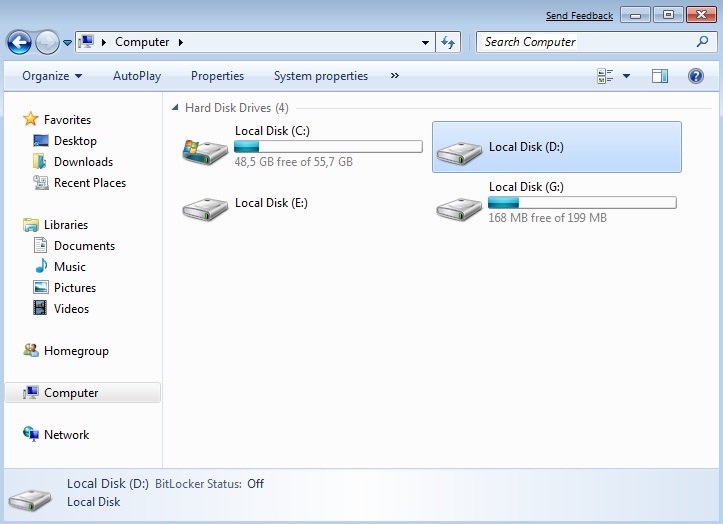The height and width of the screenshot is (524, 723).
Task: Open Network in the navigation pane
Action: 66,435
